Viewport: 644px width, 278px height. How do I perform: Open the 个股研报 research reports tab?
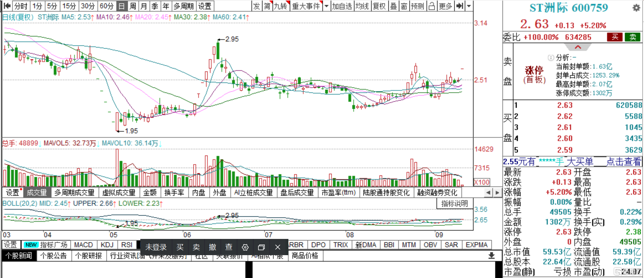[89, 256]
